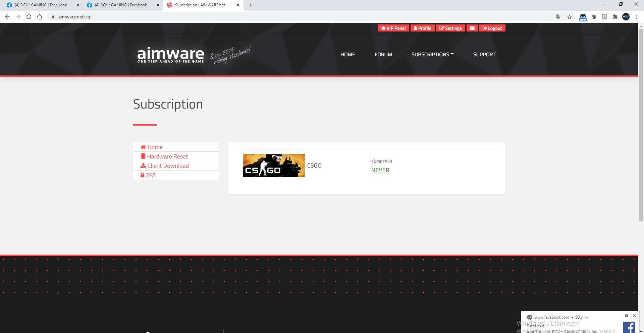Open account Settings button

tap(450, 28)
